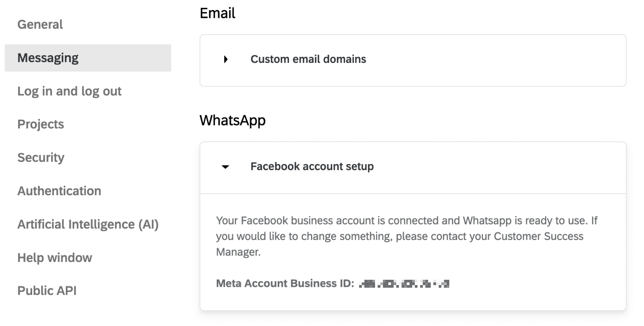
Task: Select Authentication in the sidebar
Action: tap(59, 191)
